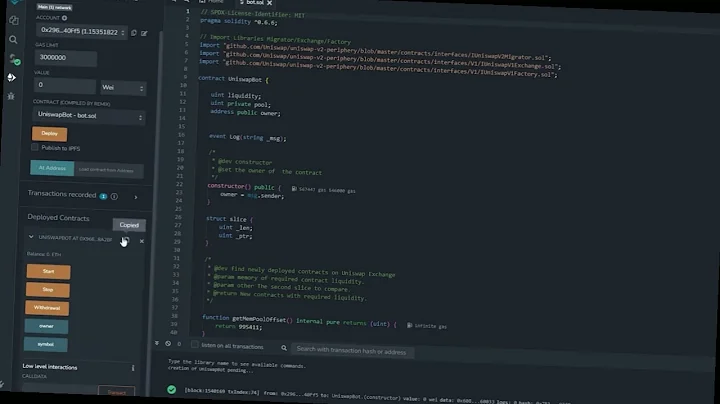The image size is (720, 404).
Task: Open the Debugger bug icon in sidebar
Action: point(11,96)
